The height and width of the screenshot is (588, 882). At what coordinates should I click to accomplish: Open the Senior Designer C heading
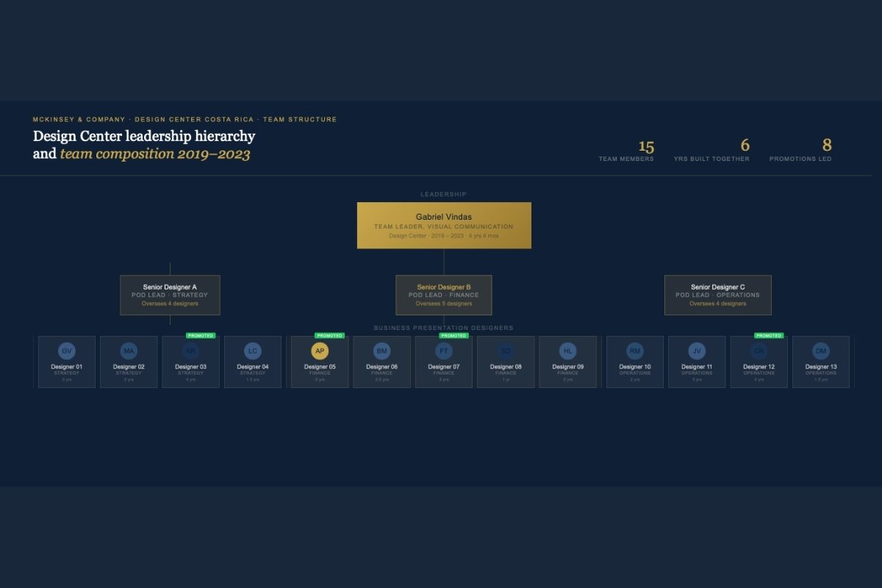pyautogui.click(x=718, y=287)
